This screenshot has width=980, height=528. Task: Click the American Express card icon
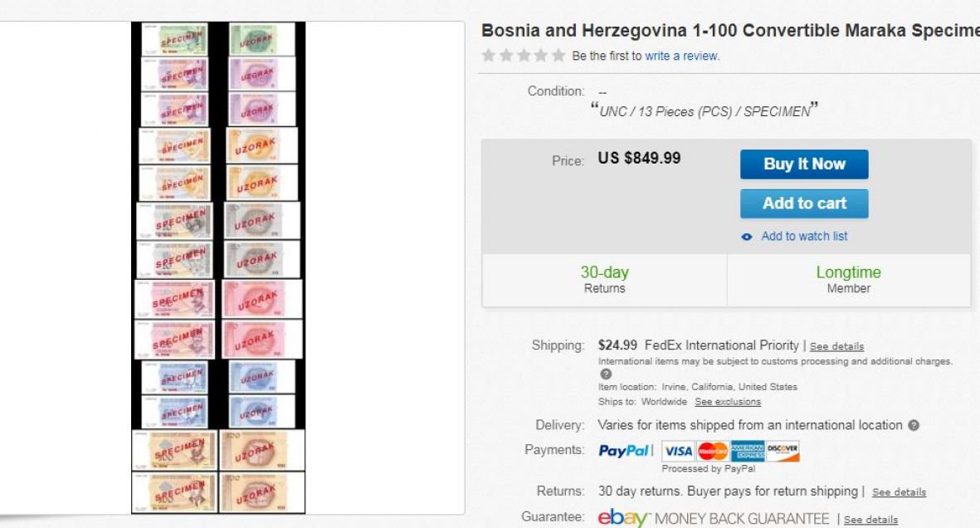pos(747,451)
